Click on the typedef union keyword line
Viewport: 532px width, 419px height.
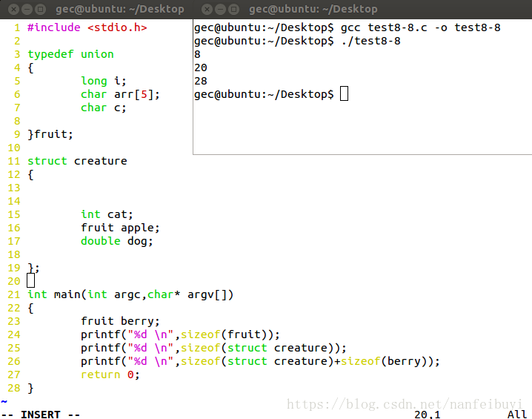pos(70,54)
